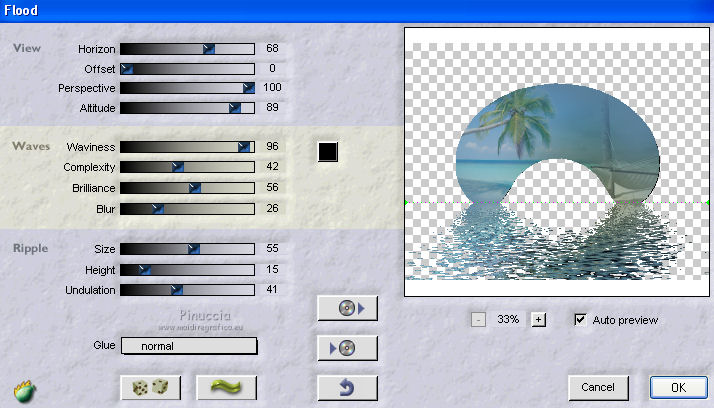Click the Offset slider handle

127,69
